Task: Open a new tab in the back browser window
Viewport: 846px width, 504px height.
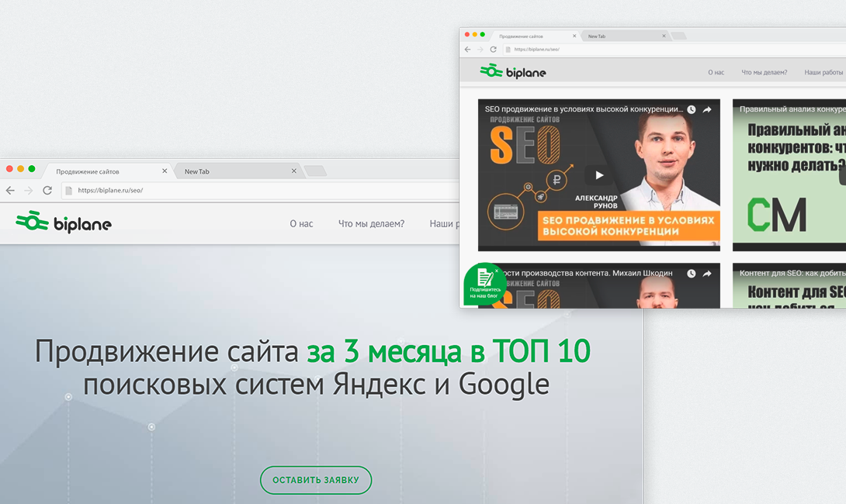Action: [x=315, y=171]
